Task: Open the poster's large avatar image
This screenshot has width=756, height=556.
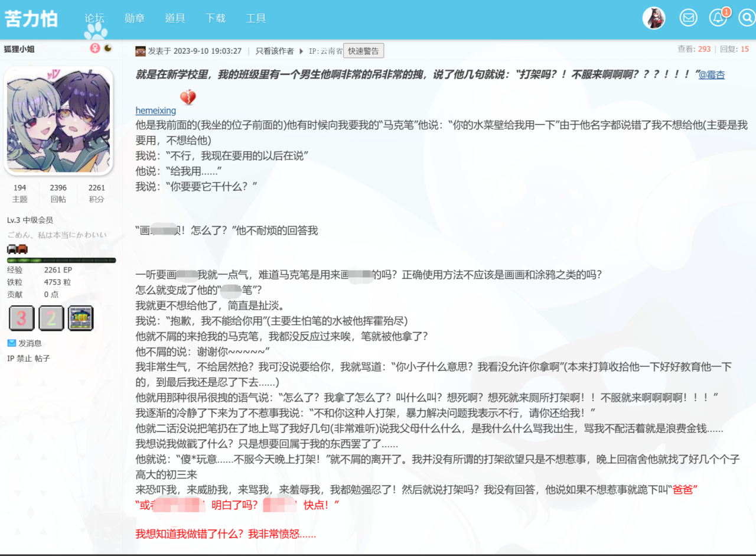Action: pyautogui.click(x=58, y=121)
